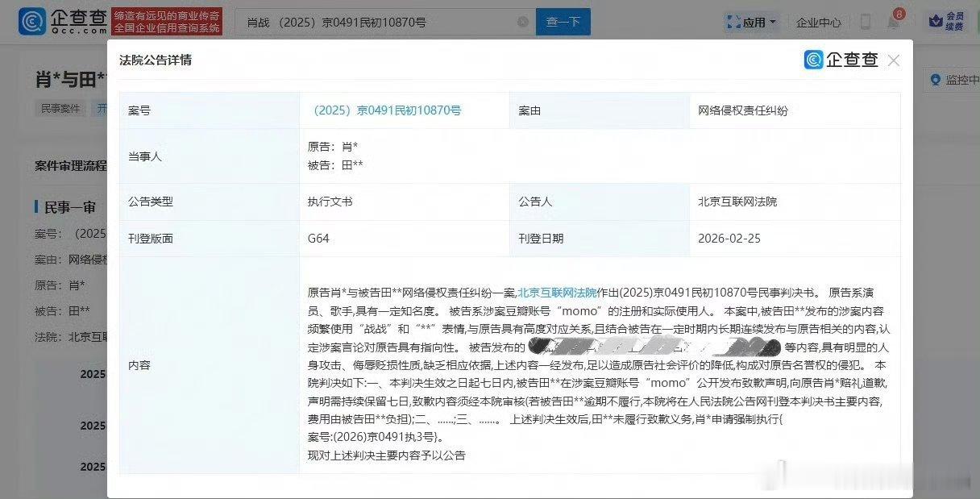
Task: Click the red slogan banner beside logo
Action: click(167, 22)
